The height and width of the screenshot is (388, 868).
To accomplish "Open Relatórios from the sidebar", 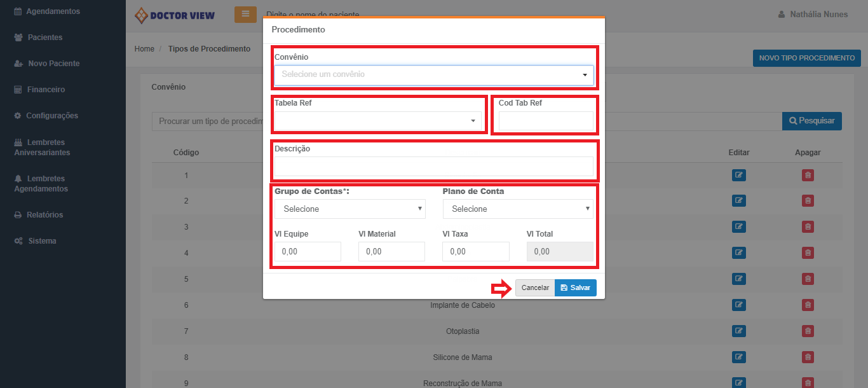I will (44, 215).
